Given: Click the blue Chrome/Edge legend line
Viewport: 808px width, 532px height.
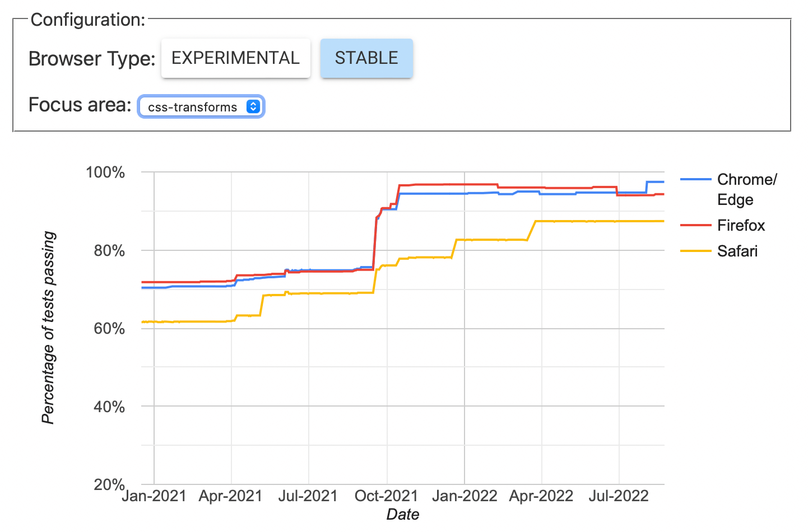Looking at the screenshot, I should pyautogui.click(x=695, y=179).
